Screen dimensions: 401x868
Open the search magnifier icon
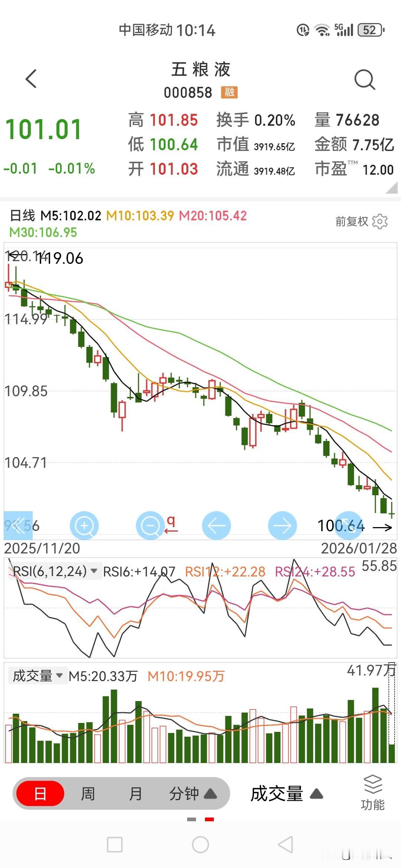pyautogui.click(x=365, y=79)
